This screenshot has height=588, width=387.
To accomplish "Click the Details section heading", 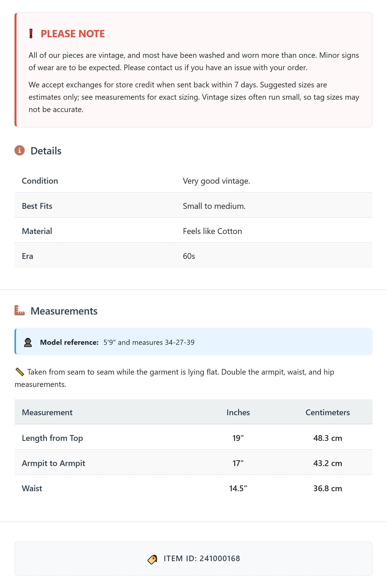I will (46, 151).
